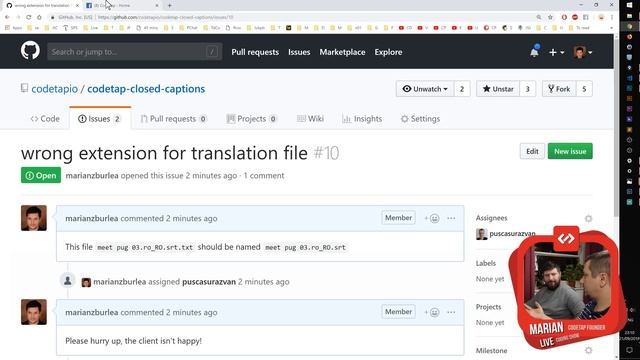The image size is (640, 360).
Task: View the forks count 5
Action: 584,89
